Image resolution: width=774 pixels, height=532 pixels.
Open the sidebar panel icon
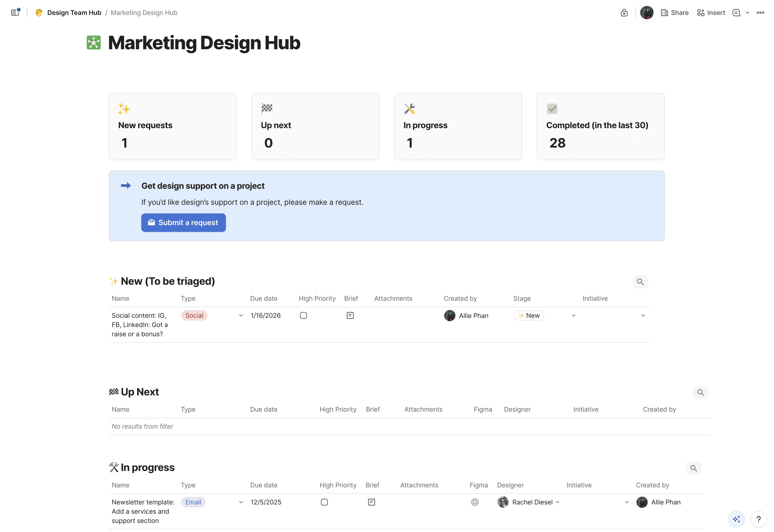[15, 13]
